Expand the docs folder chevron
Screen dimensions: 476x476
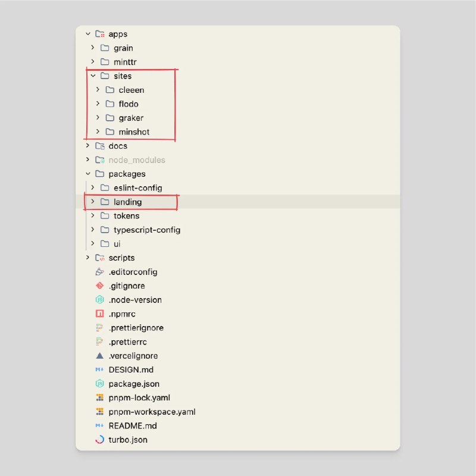pos(87,145)
